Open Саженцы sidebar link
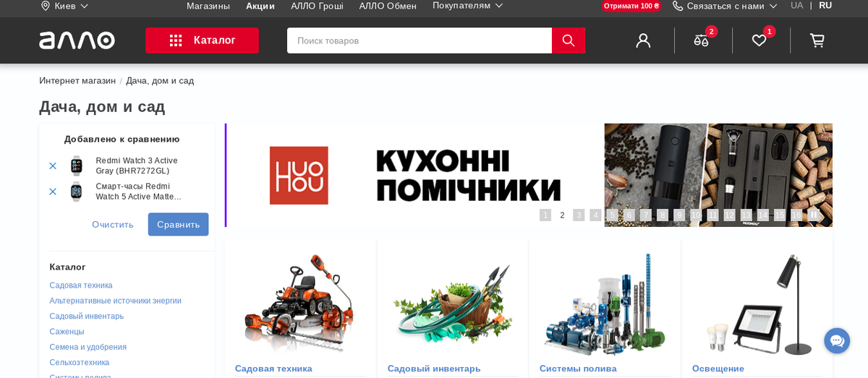Viewport: 868px width, 378px height. pos(67,332)
